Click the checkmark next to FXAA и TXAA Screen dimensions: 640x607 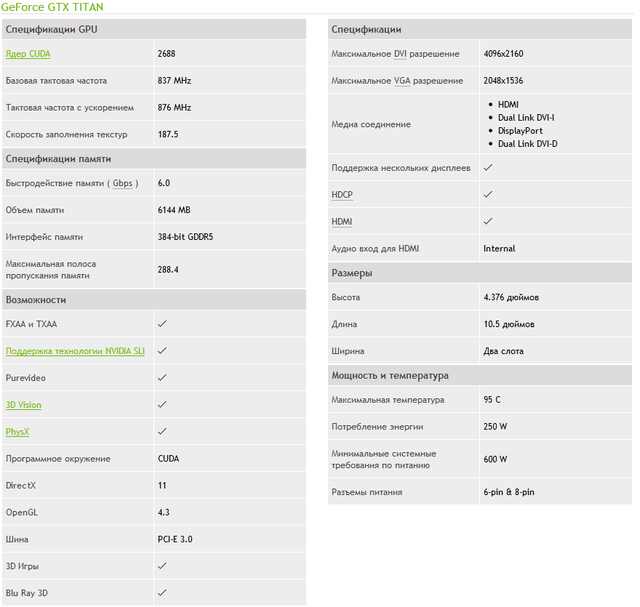(x=162, y=324)
